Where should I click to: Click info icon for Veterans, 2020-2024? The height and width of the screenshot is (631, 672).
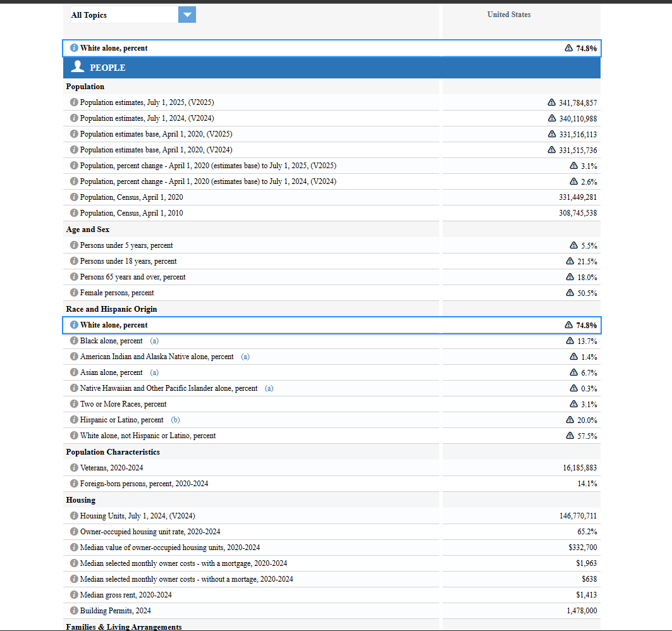pos(74,468)
